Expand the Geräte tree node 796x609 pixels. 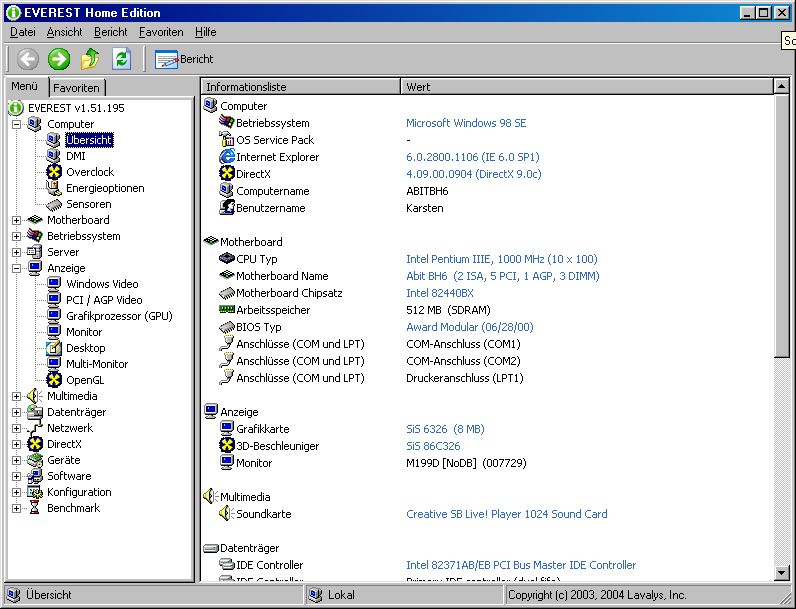(17, 460)
